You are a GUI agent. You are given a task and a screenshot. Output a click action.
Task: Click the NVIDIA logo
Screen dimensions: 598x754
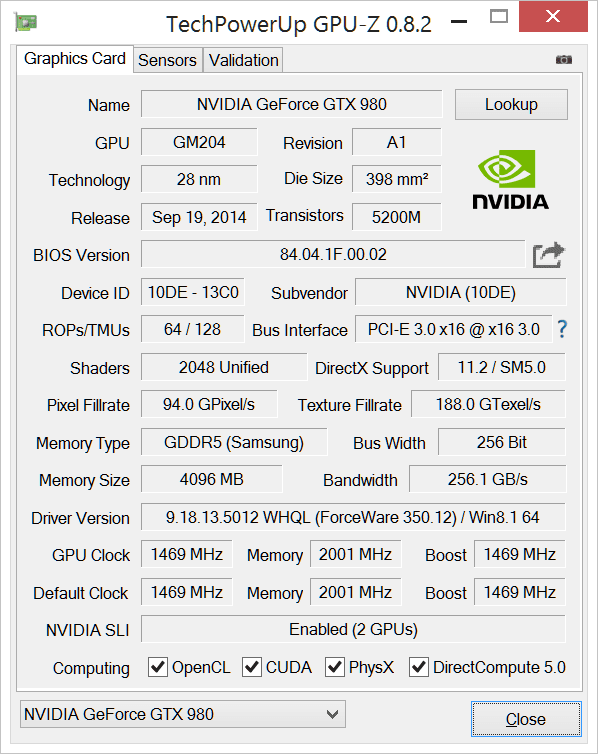pyautogui.click(x=511, y=180)
